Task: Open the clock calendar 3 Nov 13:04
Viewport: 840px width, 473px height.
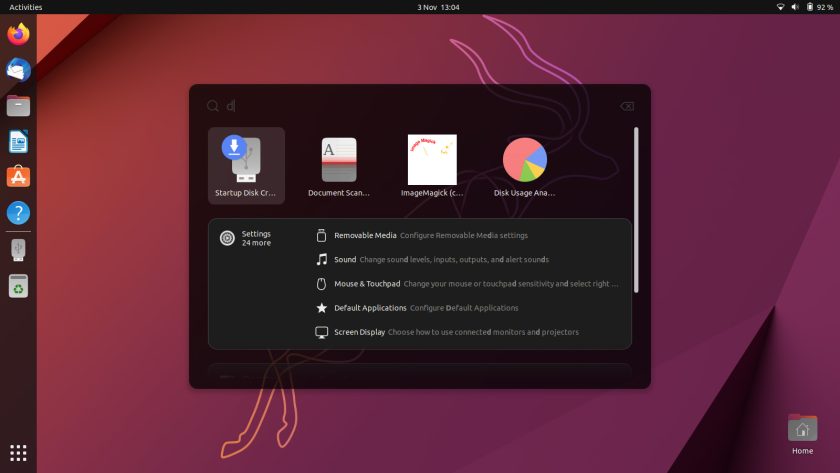Action: point(438,7)
